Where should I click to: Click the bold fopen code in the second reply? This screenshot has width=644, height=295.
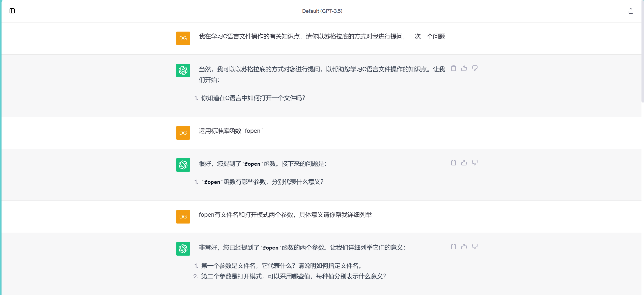(252, 164)
